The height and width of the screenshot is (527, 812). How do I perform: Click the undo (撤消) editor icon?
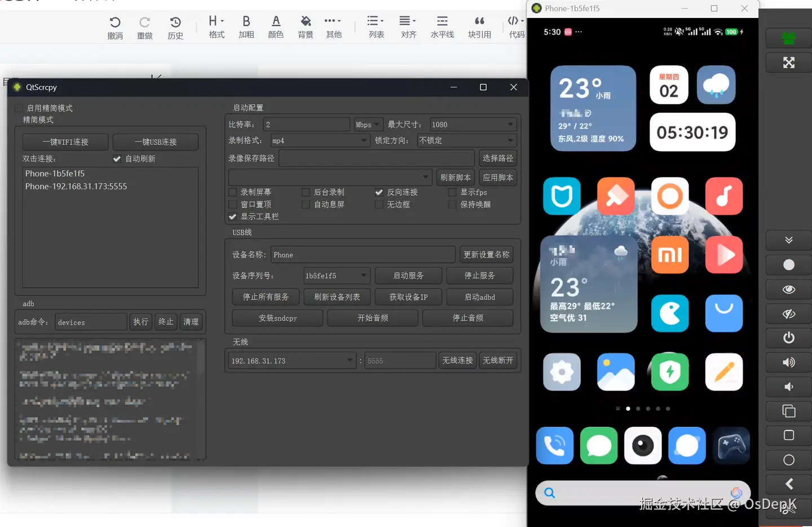pyautogui.click(x=115, y=27)
